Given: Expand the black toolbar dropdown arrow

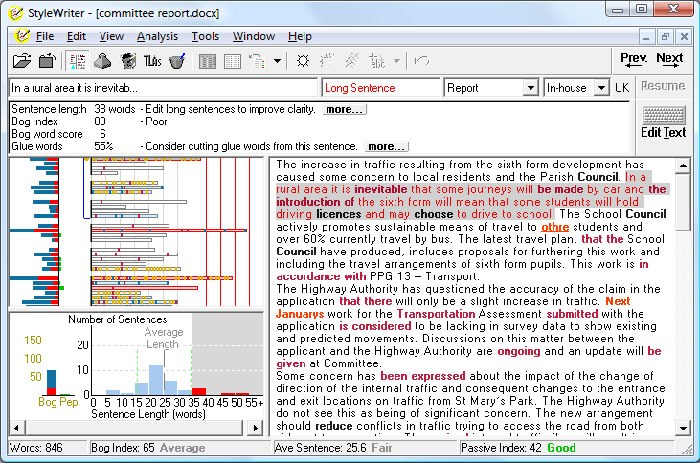Looking at the screenshot, I should (x=277, y=61).
